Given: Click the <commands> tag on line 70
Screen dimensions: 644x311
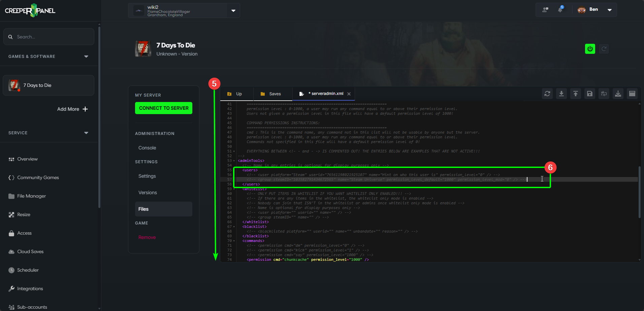Looking at the screenshot, I should pos(253,241).
